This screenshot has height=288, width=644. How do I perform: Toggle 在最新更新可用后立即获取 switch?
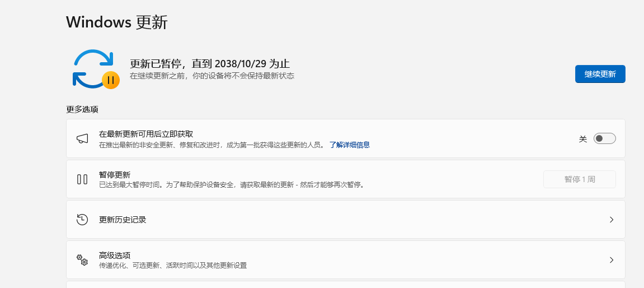[605, 138]
